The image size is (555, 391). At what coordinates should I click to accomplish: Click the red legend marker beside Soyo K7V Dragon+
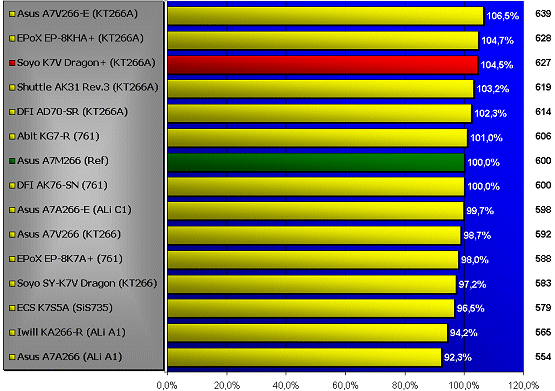point(12,63)
